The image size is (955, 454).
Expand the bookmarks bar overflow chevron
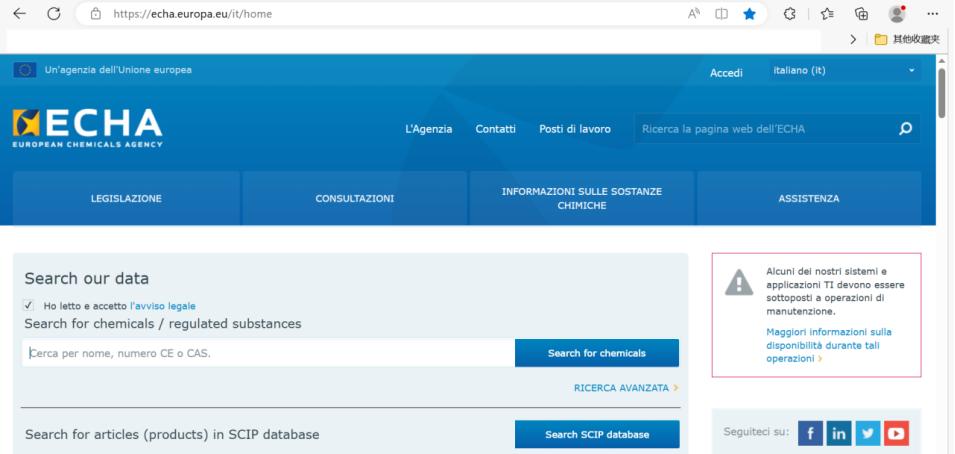click(x=853, y=40)
